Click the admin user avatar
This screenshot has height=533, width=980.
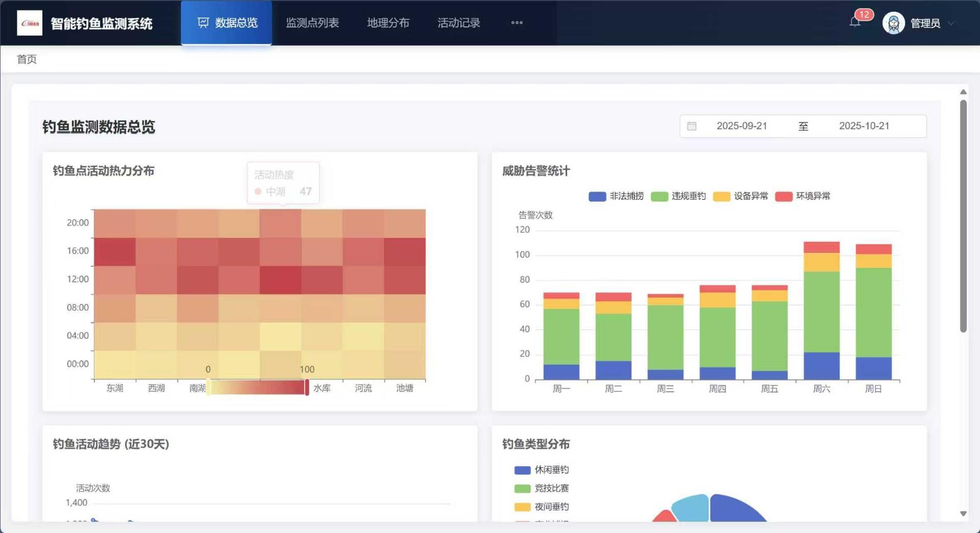click(893, 23)
